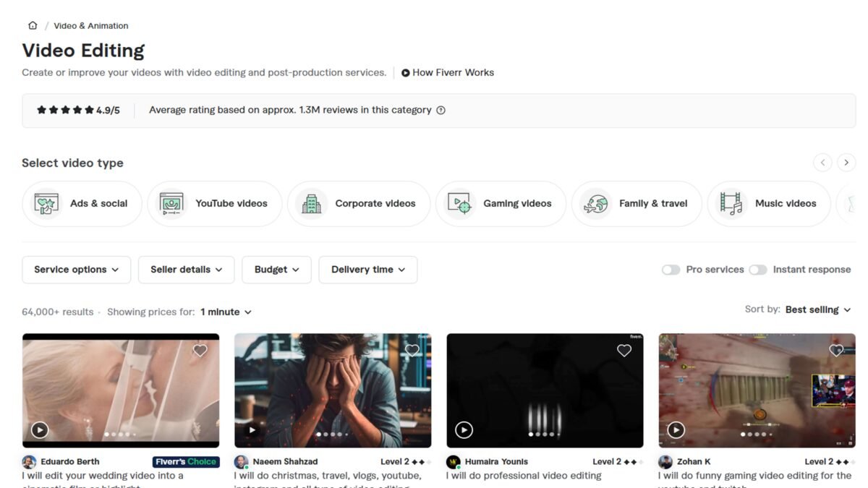Click the 4.9/5 star rating text
Screen dimensions: 868x488
click(x=108, y=111)
